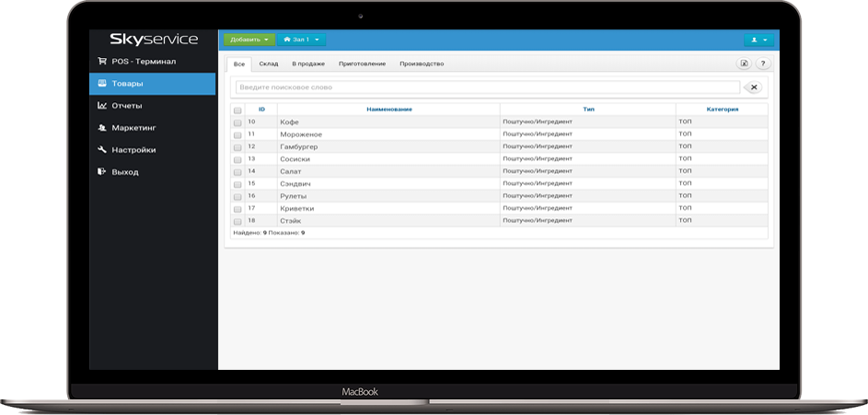Viewport: 868px width, 415px height.
Task: Open help with question mark icon
Action: click(x=763, y=63)
